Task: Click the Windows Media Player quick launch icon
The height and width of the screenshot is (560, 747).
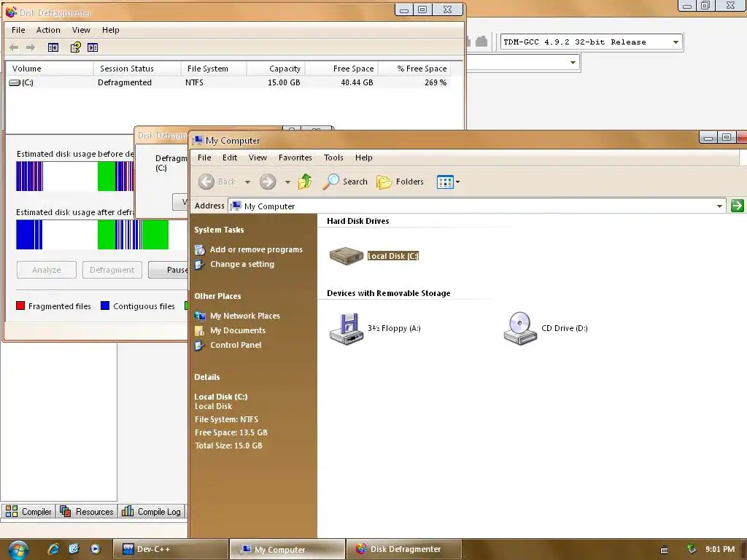Action: pyautogui.click(x=96, y=548)
